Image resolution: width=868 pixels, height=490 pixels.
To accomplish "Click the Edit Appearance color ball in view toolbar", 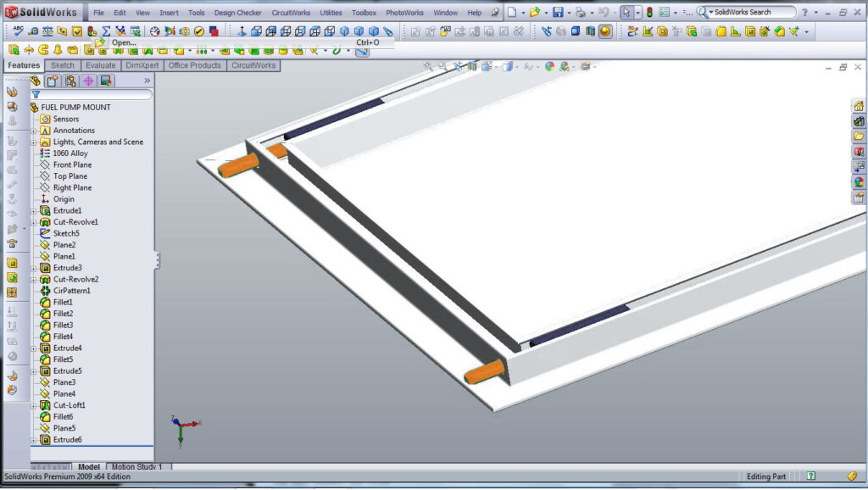I will tap(549, 66).
